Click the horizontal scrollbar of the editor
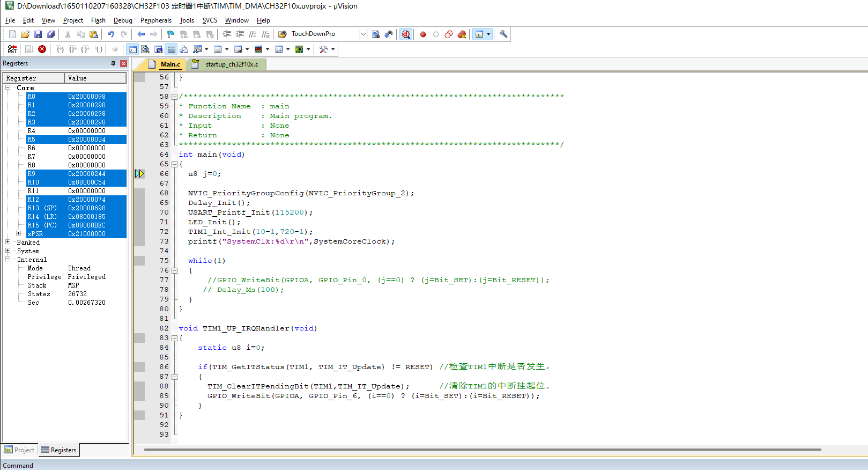The width and height of the screenshot is (868, 470). click(x=483, y=450)
